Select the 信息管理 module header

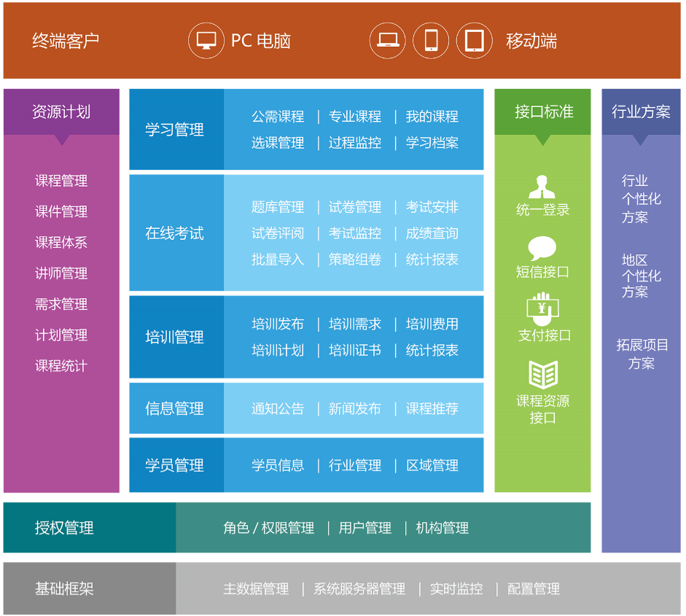click(x=176, y=408)
